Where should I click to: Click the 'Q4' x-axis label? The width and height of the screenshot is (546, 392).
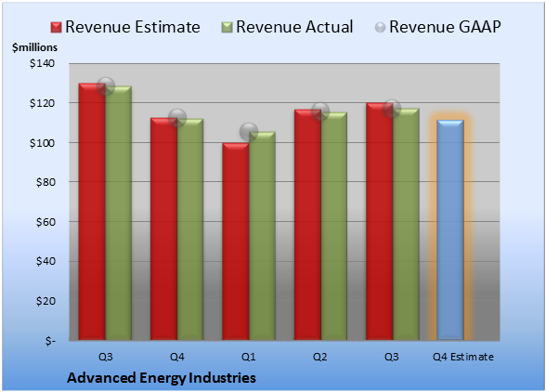click(176, 357)
